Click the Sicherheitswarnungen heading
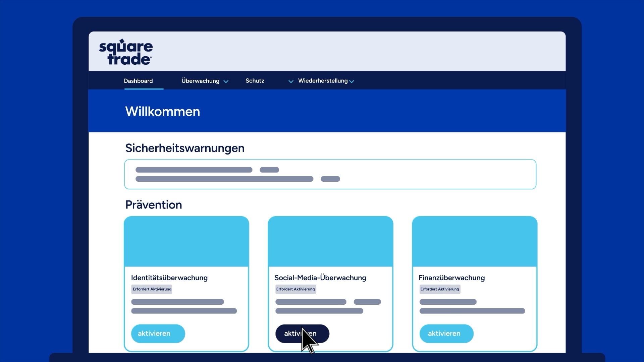This screenshot has height=362, width=644. coord(185,148)
